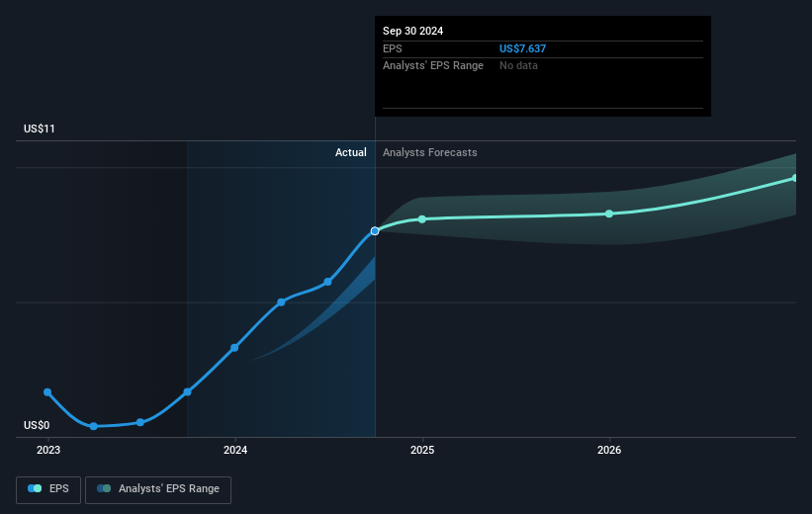Select the Sep 30 2024 EPS data point
This screenshot has height=514, width=812.
[x=375, y=231]
